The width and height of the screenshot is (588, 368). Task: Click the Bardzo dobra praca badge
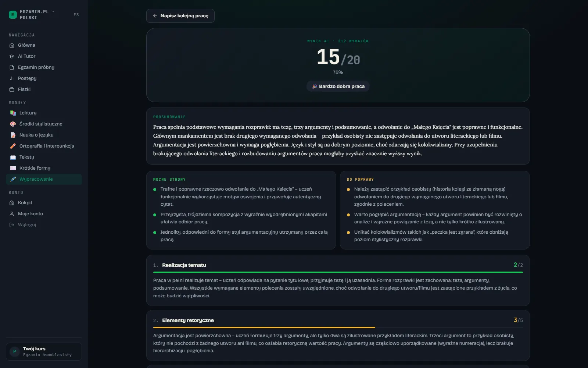(338, 86)
